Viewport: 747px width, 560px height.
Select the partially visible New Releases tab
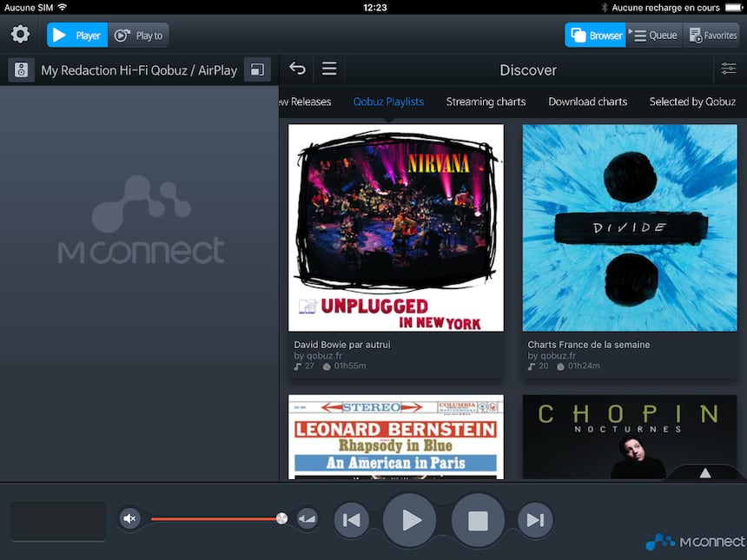(306, 102)
